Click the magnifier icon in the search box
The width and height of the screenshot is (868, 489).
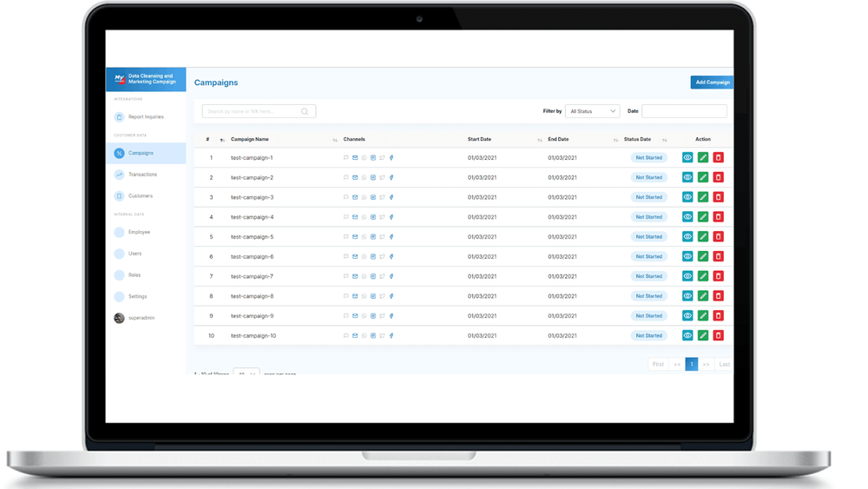(x=305, y=111)
